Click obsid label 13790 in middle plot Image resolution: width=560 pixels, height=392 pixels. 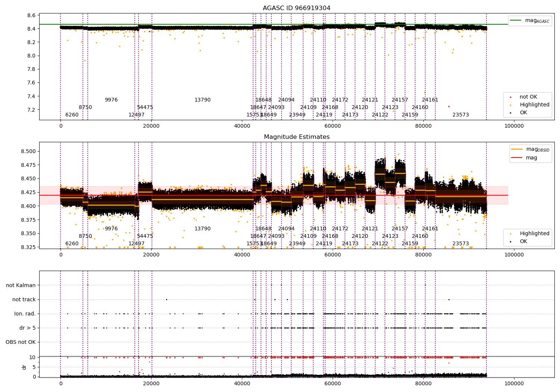pyautogui.click(x=202, y=229)
